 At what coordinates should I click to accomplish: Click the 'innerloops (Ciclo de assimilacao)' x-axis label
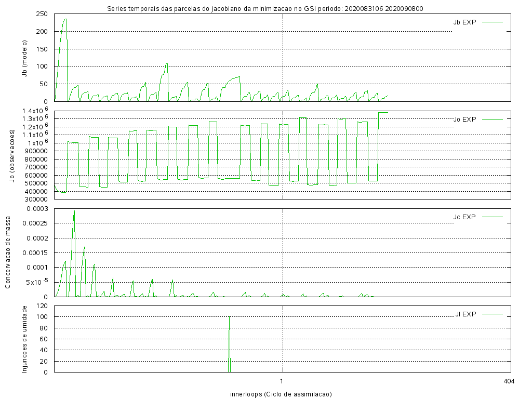pos(281,394)
